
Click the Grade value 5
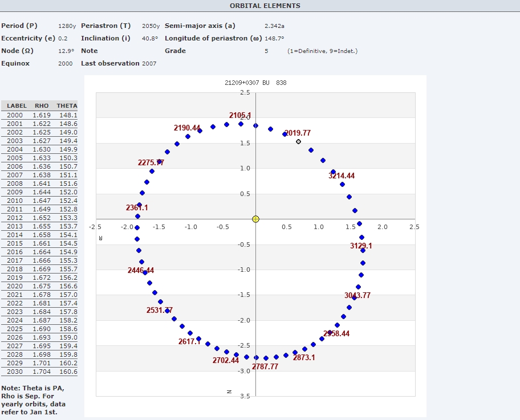click(266, 51)
